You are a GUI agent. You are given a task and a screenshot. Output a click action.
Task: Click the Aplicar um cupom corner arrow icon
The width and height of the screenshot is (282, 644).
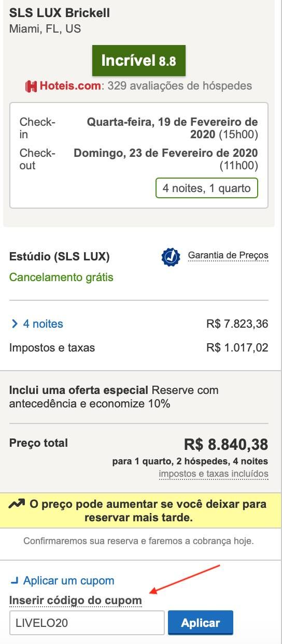pyautogui.click(x=15, y=581)
